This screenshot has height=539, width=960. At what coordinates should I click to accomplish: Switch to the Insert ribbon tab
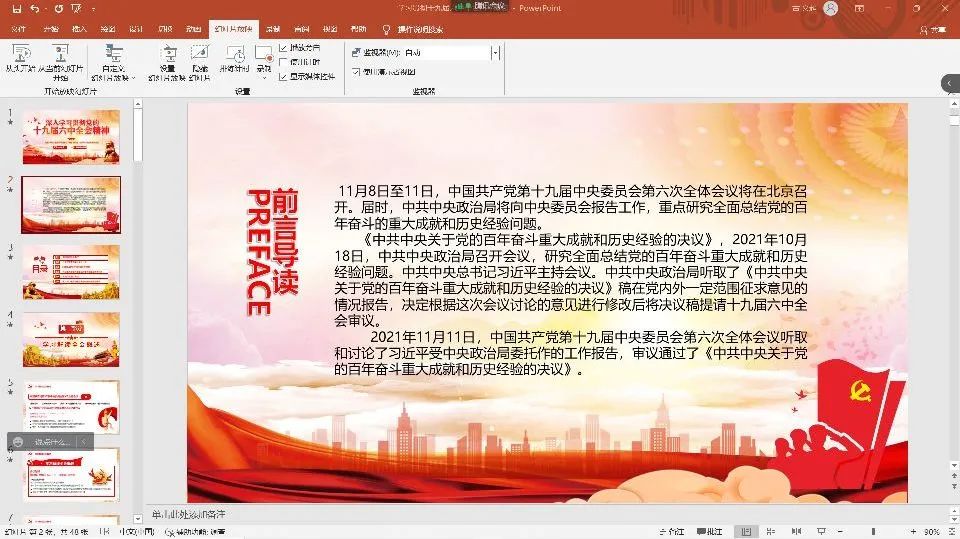tap(79, 29)
